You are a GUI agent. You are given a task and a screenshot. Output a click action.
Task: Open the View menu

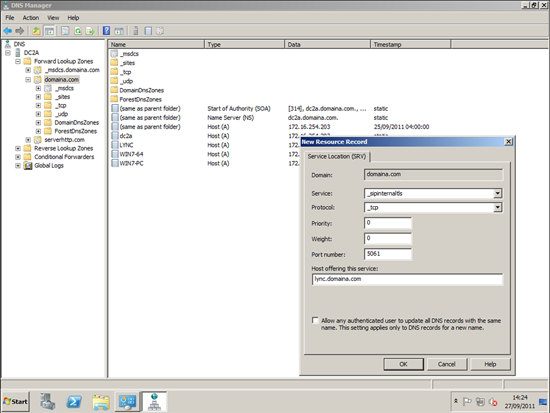pos(53,18)
